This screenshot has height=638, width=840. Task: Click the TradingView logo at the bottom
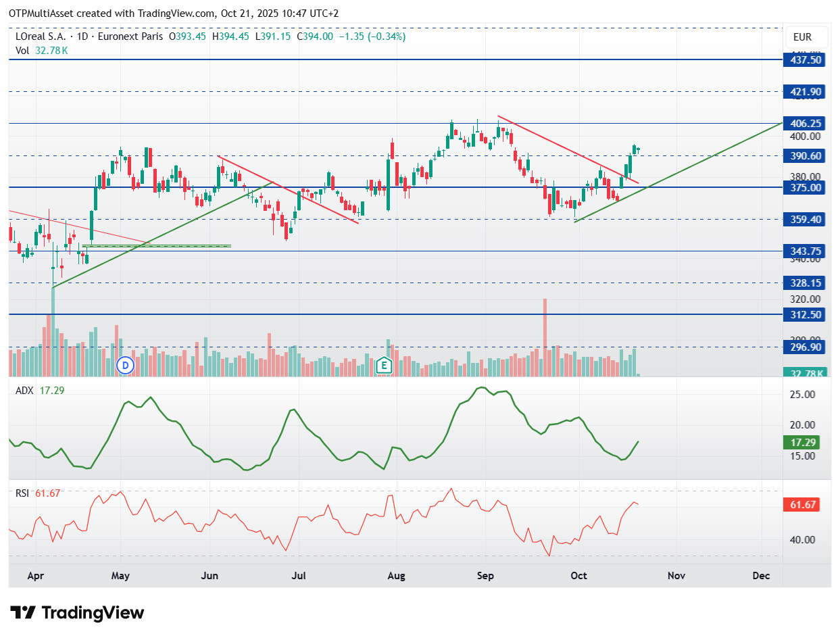(78, 613)
